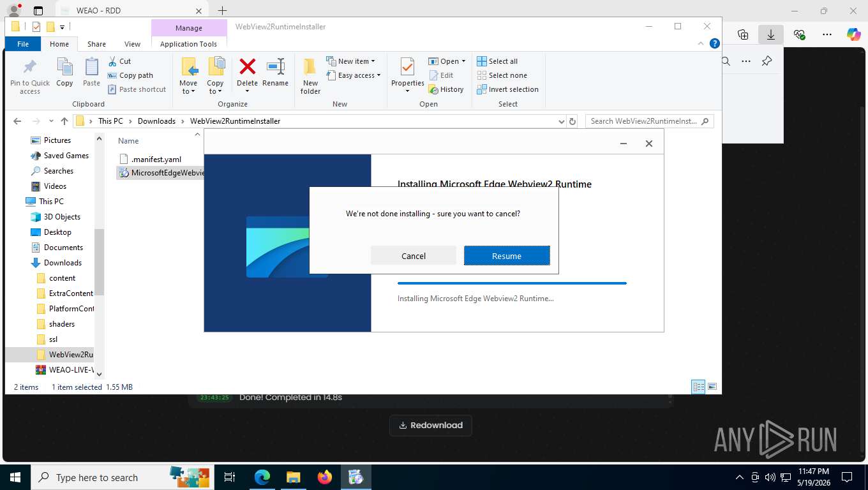Click the Redownload button on the webpage

coord(431,426)
